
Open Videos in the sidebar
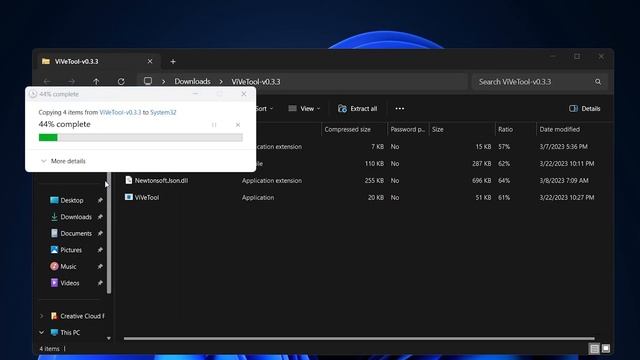(x=70, y=283)
